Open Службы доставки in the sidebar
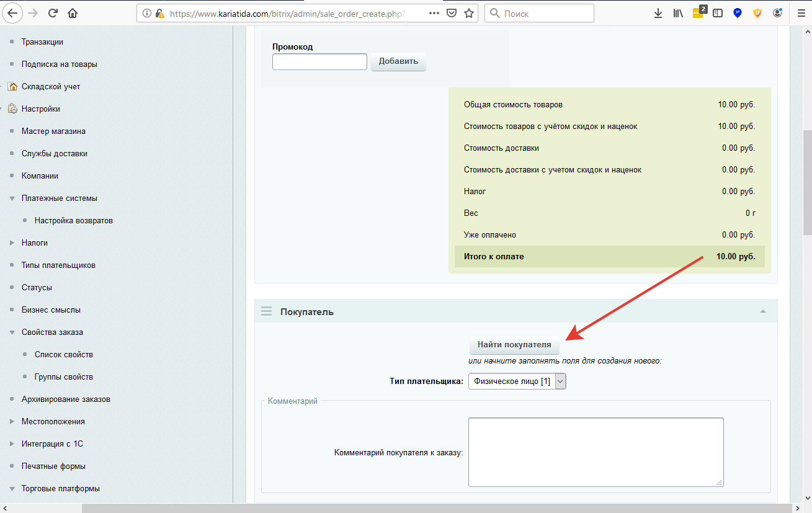The height and width of the screenshot is (513, 812). 54,154
